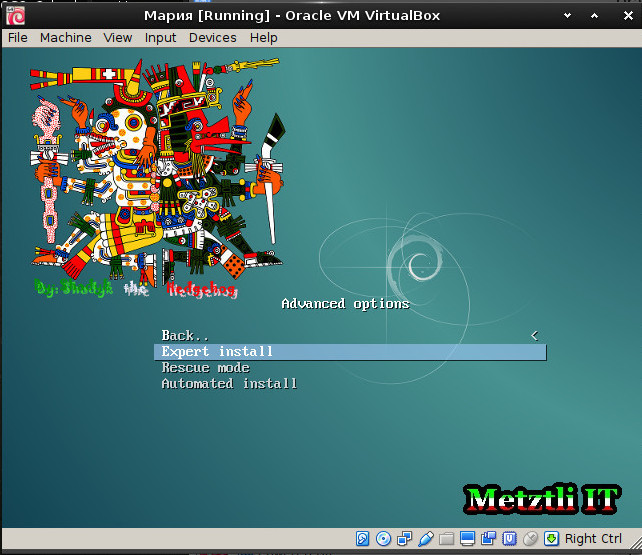Open the network adapters status icon
642x555 pixels.
click(405, 539)
